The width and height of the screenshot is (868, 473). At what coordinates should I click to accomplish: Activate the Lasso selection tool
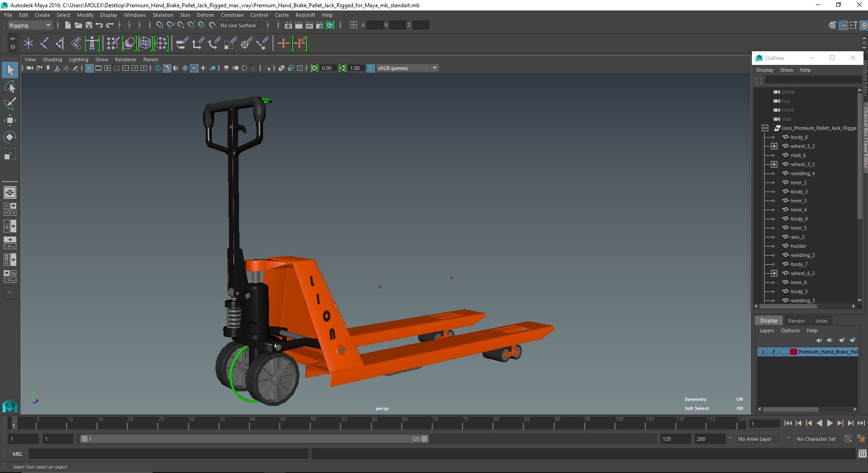pos(10,87)
